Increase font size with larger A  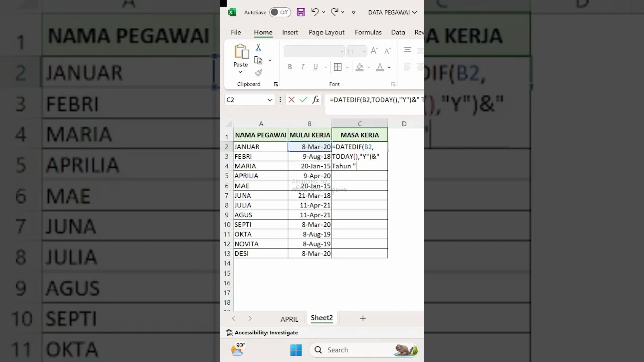[x=374, y=51]
